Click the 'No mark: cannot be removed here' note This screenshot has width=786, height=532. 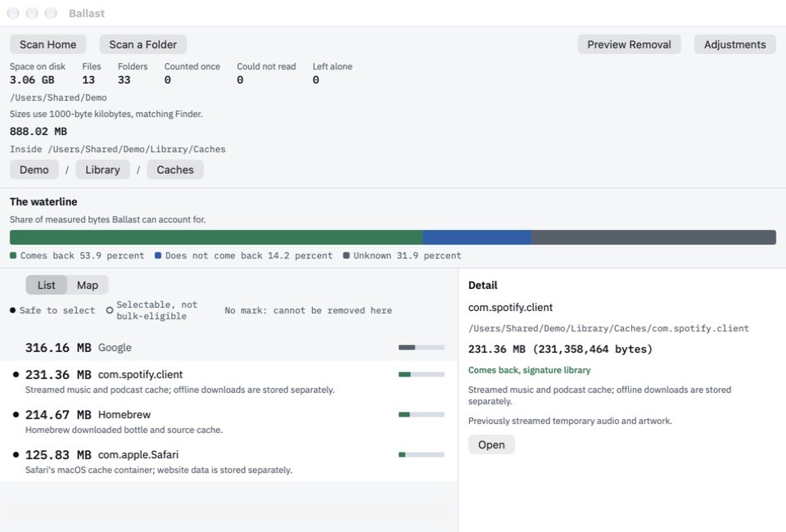click(x=309, y=310)
